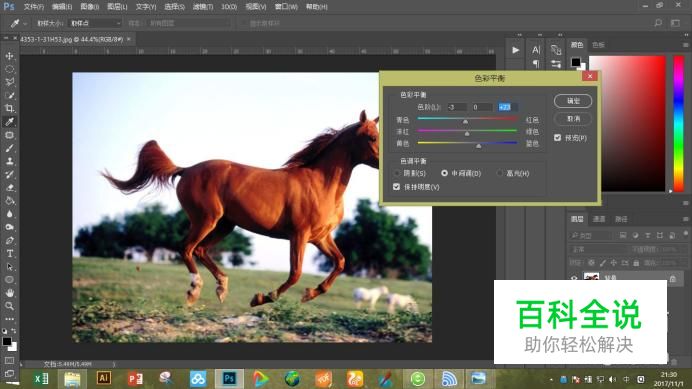Uncheck Preserve Luminosity (保持明度)
The image size is (692, 389).
(x=396, y=187)
